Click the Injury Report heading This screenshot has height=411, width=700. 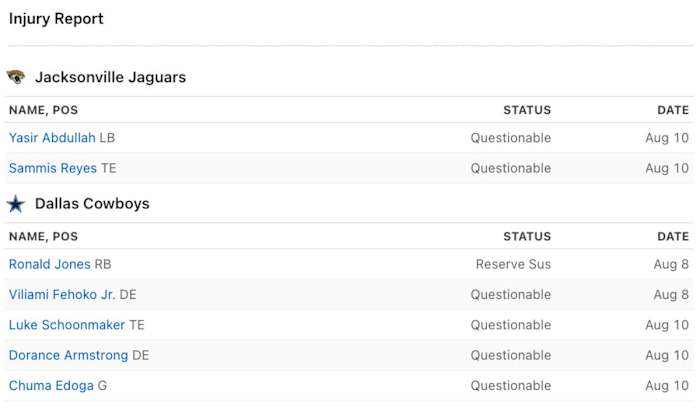pos(56,19)
